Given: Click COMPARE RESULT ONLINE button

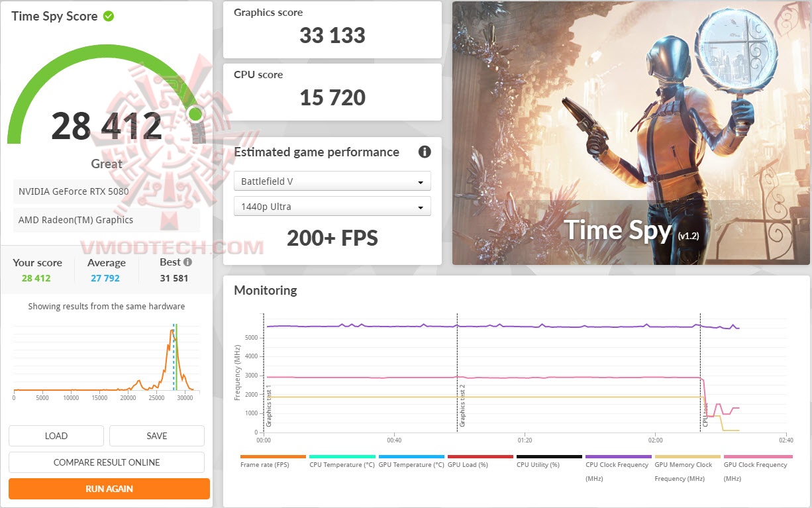Looking at the screenshot, I should point(107,462).
